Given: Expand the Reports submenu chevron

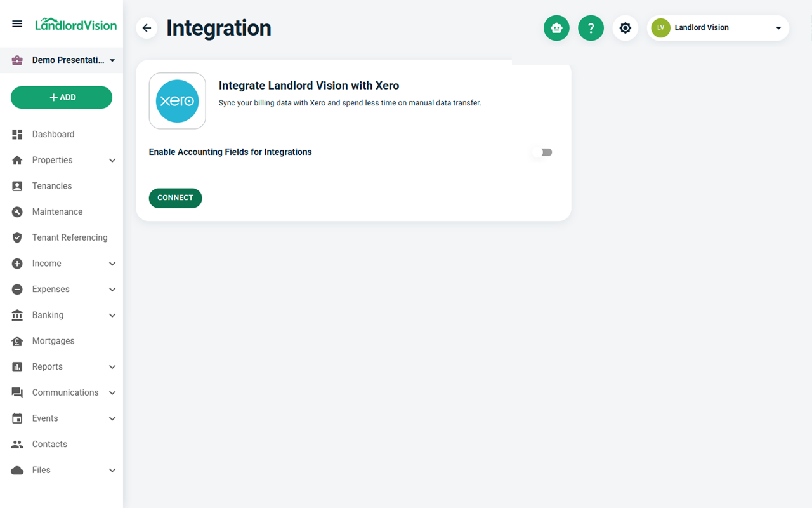Looking at the screenshot, I should tap(112, 367).
